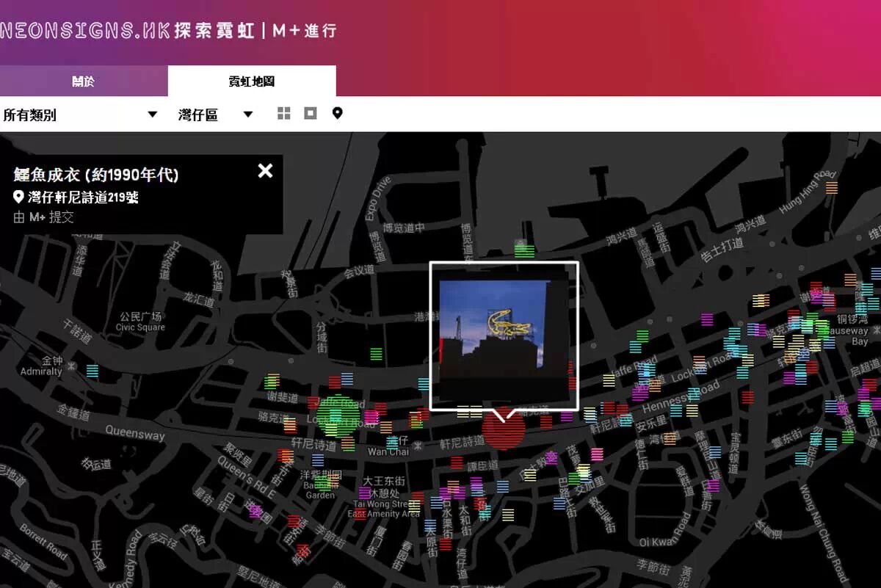Click the orange striped marker on Hung Hing Road
This screenshot has width=881, height=588.
coord(832,187)
